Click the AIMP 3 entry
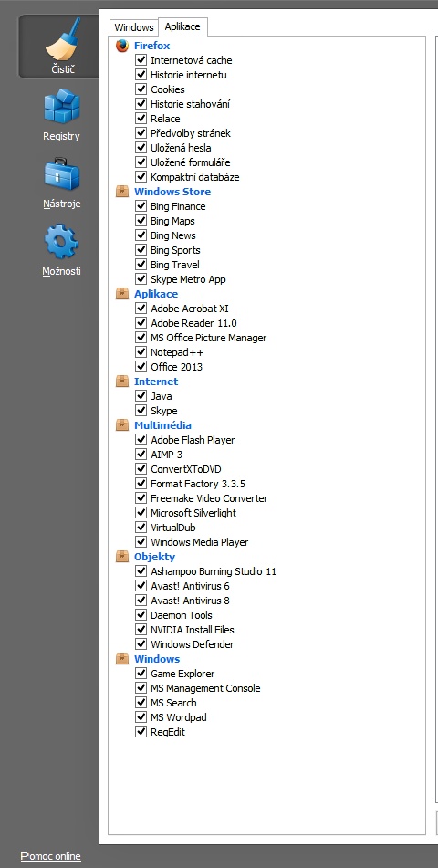438x868 pixels. pyautogui.click(x=167, y=455)
